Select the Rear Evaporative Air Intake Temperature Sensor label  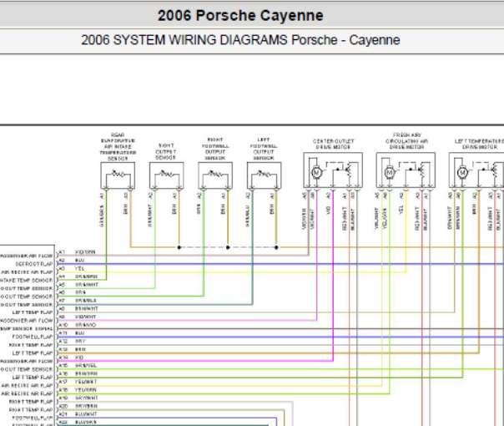pyautogui.click(x=118, y=147)
